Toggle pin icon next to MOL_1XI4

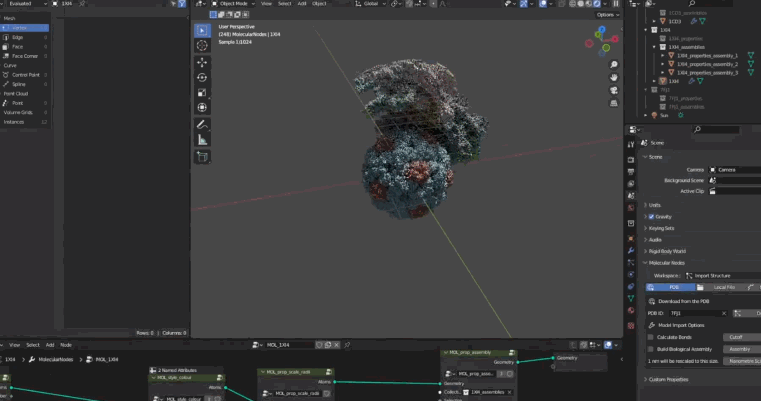347,345
